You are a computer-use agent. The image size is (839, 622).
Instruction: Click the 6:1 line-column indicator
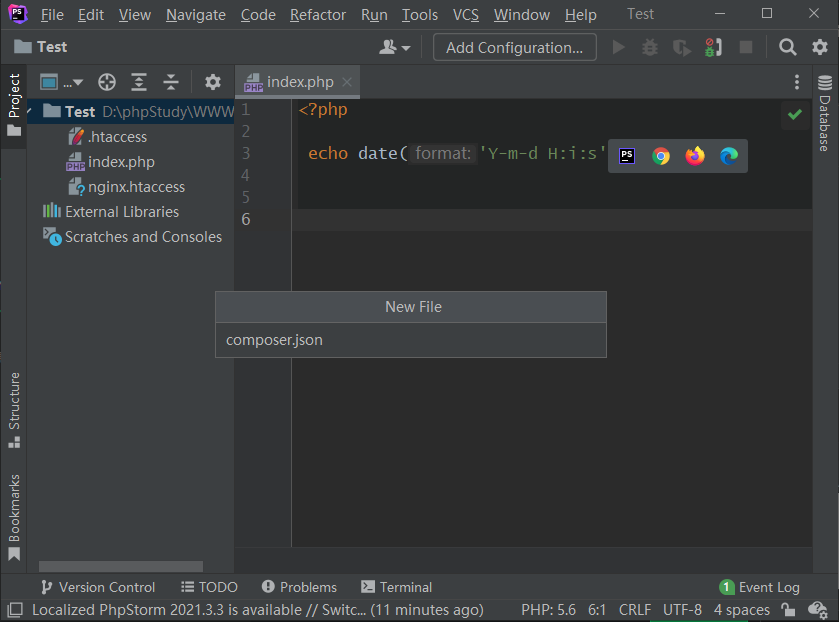pyautogui.click(x=597, y=610)
